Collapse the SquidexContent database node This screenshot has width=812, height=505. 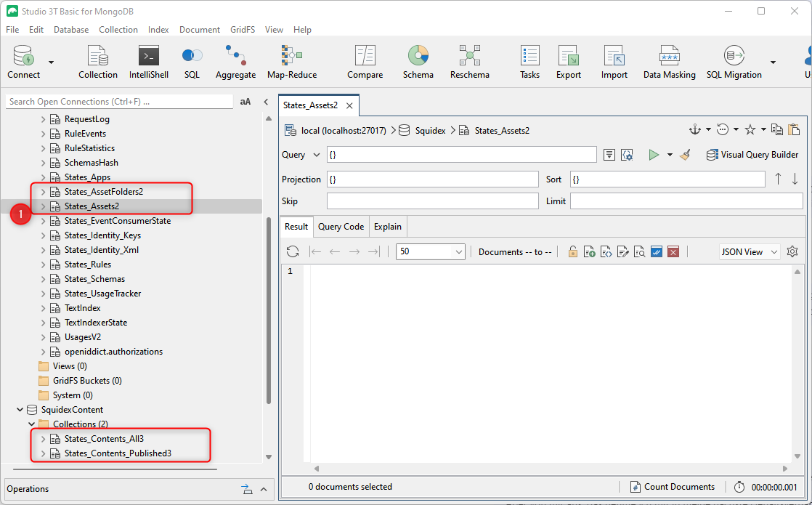20,410
